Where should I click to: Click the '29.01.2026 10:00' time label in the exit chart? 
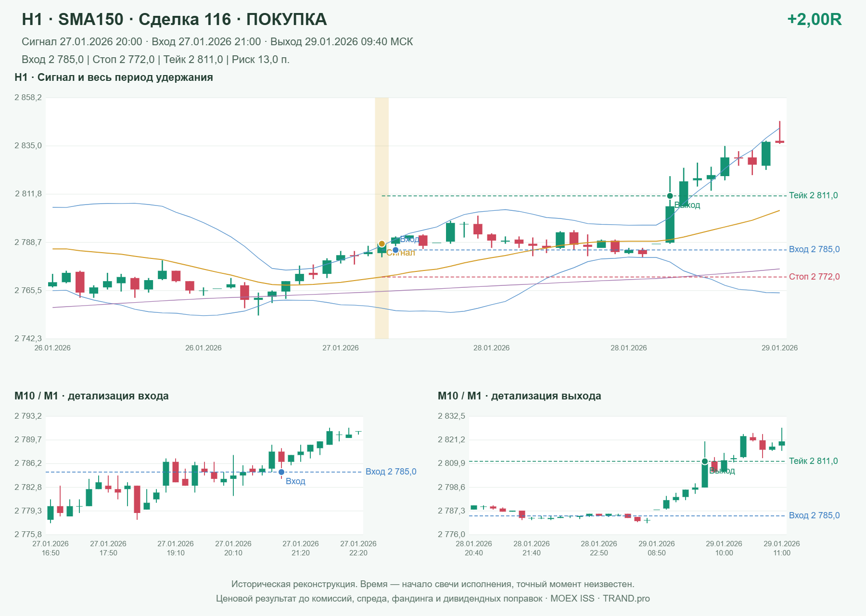coord(724,548)
